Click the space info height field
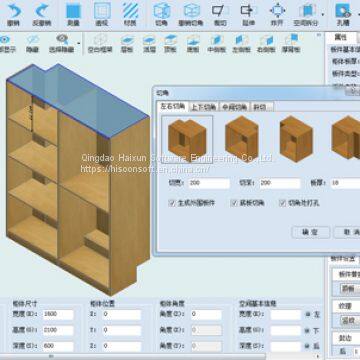 pos(285,330)
